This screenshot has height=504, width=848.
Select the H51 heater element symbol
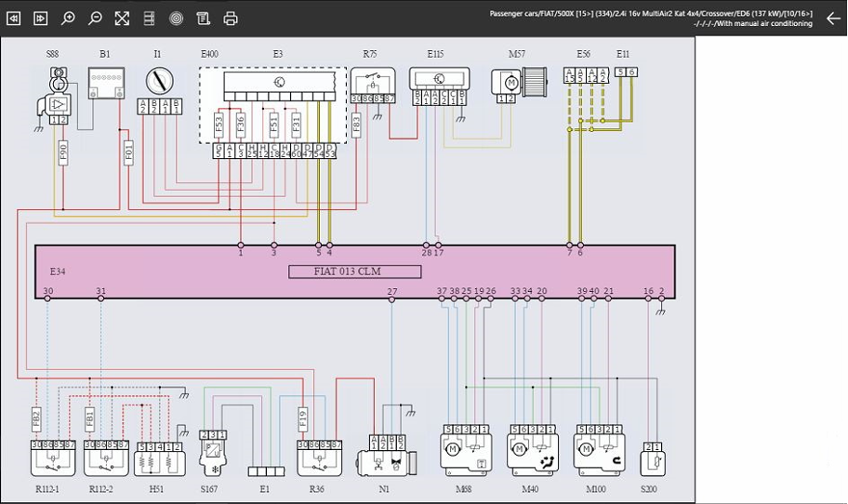[160, 459]
